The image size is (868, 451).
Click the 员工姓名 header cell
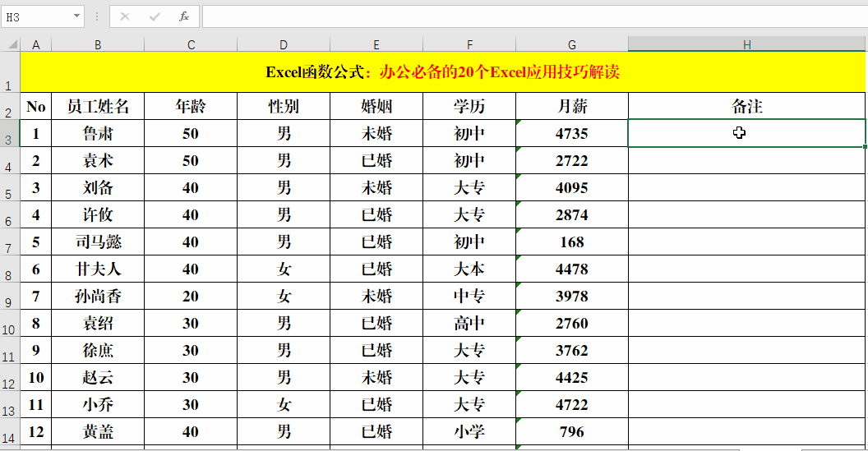click(x=98, y=106)
